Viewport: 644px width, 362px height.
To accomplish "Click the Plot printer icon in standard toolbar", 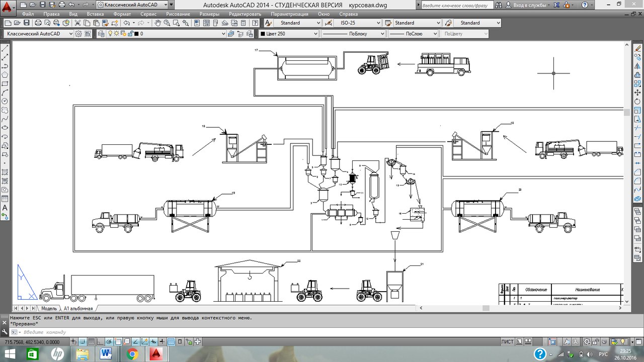I will click(x=38, y=23).
